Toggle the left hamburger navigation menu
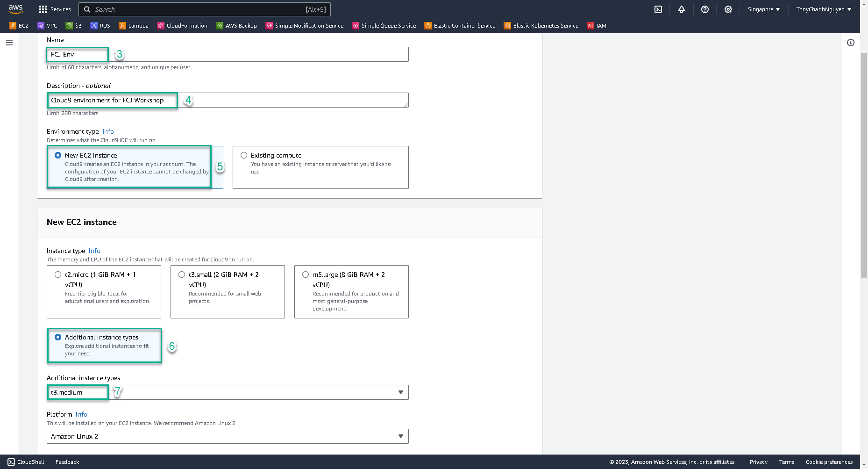This screenshot has height=469, width=868. (9, 43)
